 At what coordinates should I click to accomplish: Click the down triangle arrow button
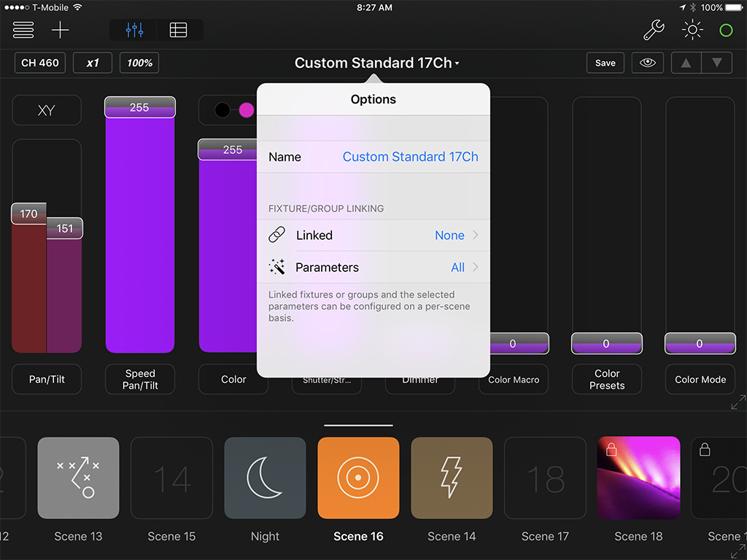point(717,63)
